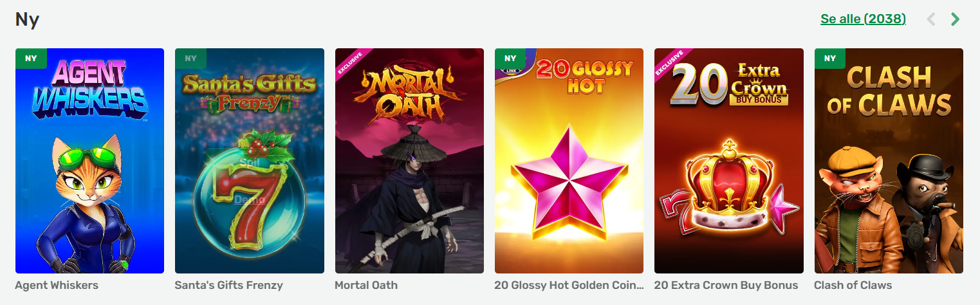Open the Se alle (2038) link
The width and height of the screenshot is (980, 305).
pos(863,19)
